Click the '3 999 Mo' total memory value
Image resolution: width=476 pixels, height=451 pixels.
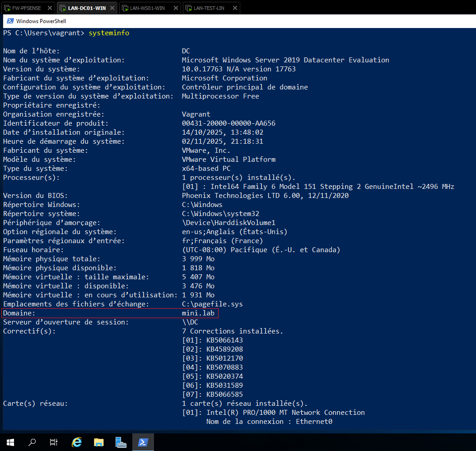point(198,259)
